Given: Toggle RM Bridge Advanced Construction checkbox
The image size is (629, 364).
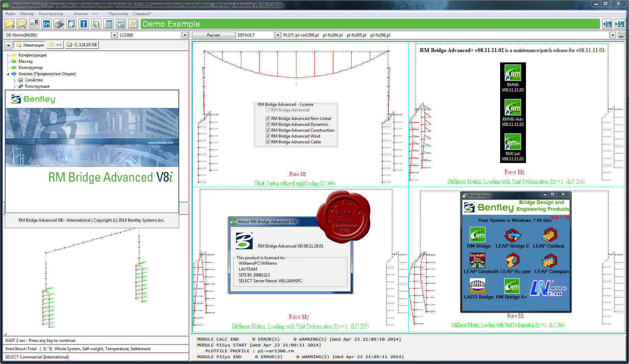Looking at the screenshot, I should click(268, 130).
